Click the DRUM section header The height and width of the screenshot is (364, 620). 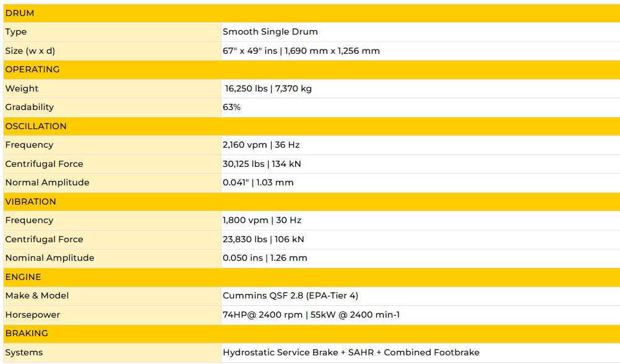click(20, 13)
